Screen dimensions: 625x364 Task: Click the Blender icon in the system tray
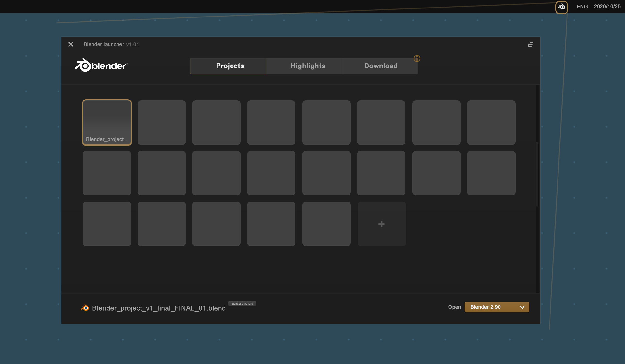click(x=561, y=7)
